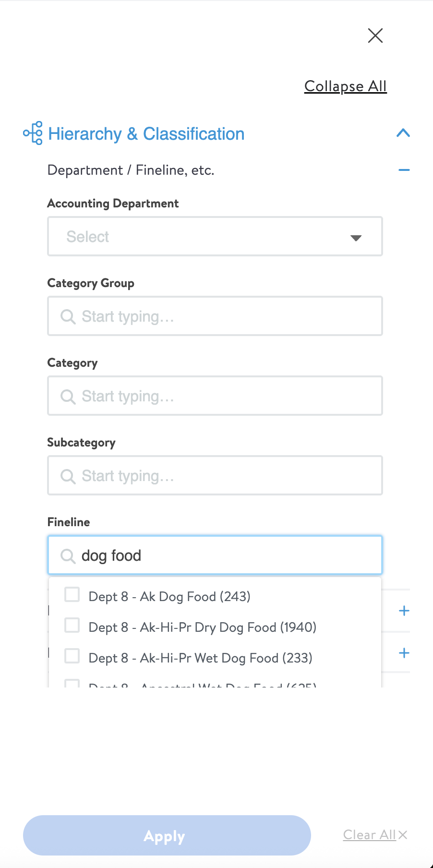The width and height of the screenshot is (433, 868).
Task: Check Dept 8 - Ak-Hi-Pr Wet Dog Food
Action: pyautogui.click(x=72, y=656)
